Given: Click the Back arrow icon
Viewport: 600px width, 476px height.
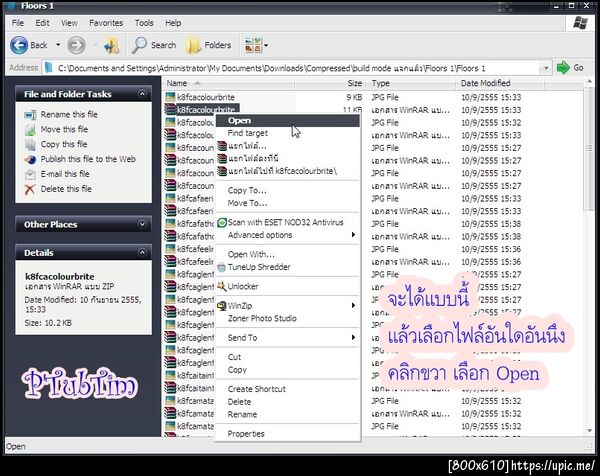Looking at the screenshot, I should point(19,45).
